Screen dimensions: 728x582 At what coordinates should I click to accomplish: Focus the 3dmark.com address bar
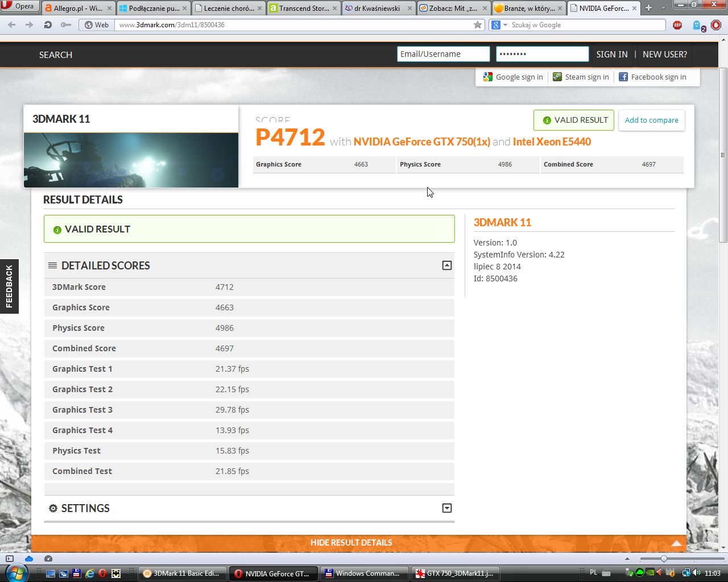(293, 25)
